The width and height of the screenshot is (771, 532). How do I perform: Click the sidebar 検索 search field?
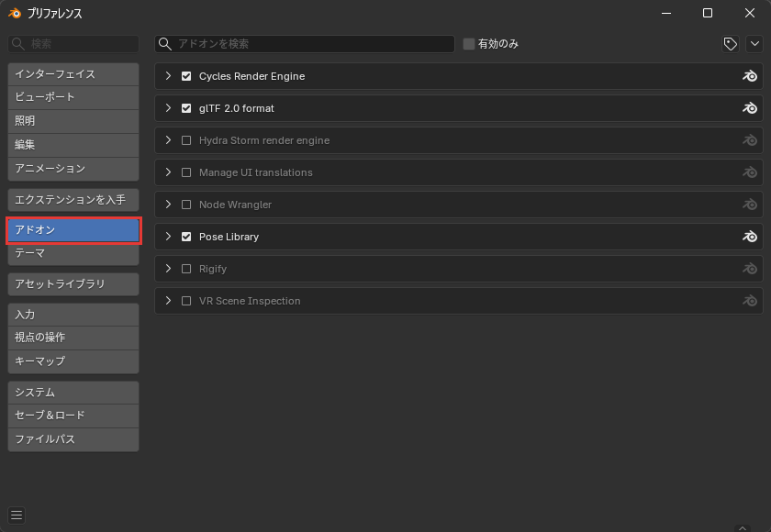(x=73, y=44)
